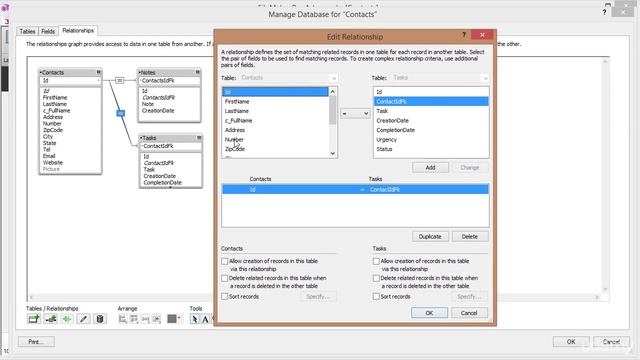Collapse the Tasks table box in graph
Screen dimensions: 640x360
tap(199, 138)
